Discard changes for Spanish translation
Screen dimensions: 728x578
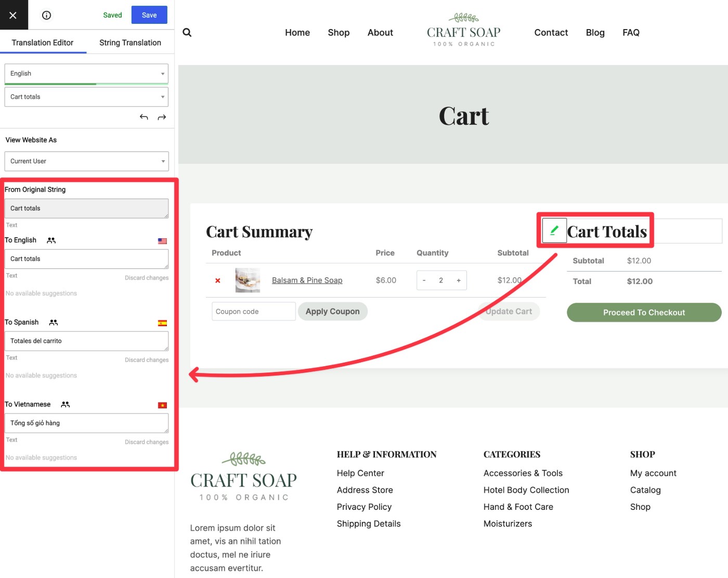[147, 360]
